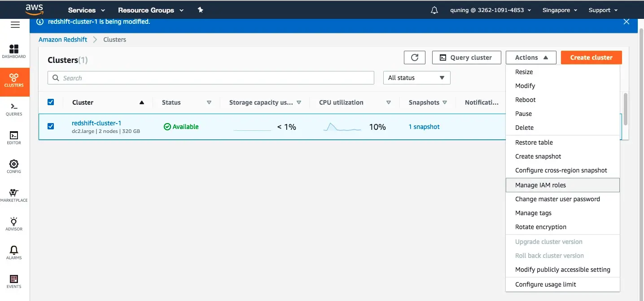Image resolution: width=644 pixels, height=301 pixels.
Task: Select Manage IAM roles menu item
Action: pyautogui.click(x=563, y=185)
